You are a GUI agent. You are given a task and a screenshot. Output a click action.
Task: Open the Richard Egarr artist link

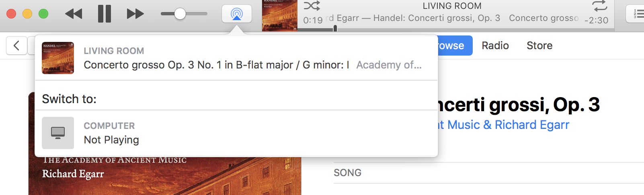pos(532,125)
